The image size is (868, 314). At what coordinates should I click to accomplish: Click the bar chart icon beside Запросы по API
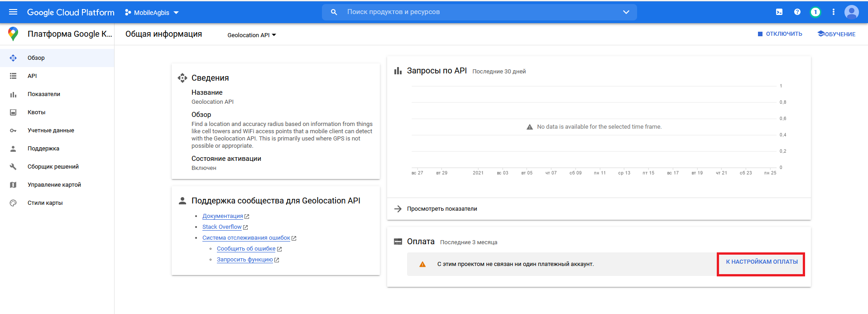398,71
